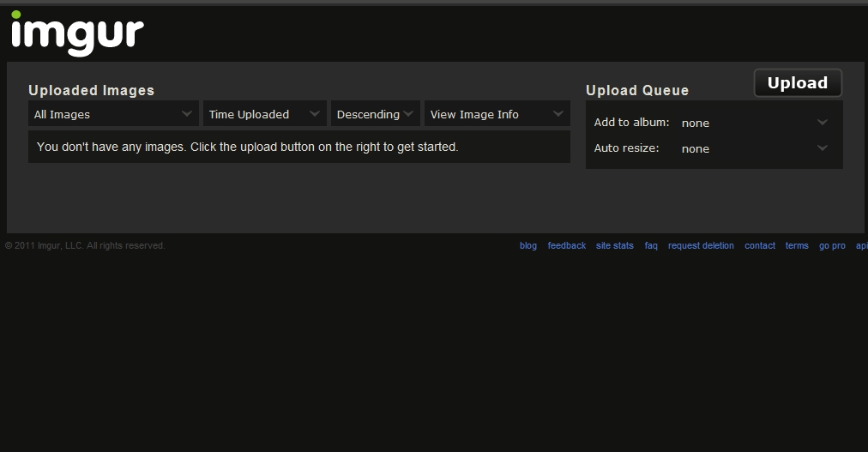Viewport: 868px width, 452px height.
Task: Open the contact link
Action: (x=760, y=245)
